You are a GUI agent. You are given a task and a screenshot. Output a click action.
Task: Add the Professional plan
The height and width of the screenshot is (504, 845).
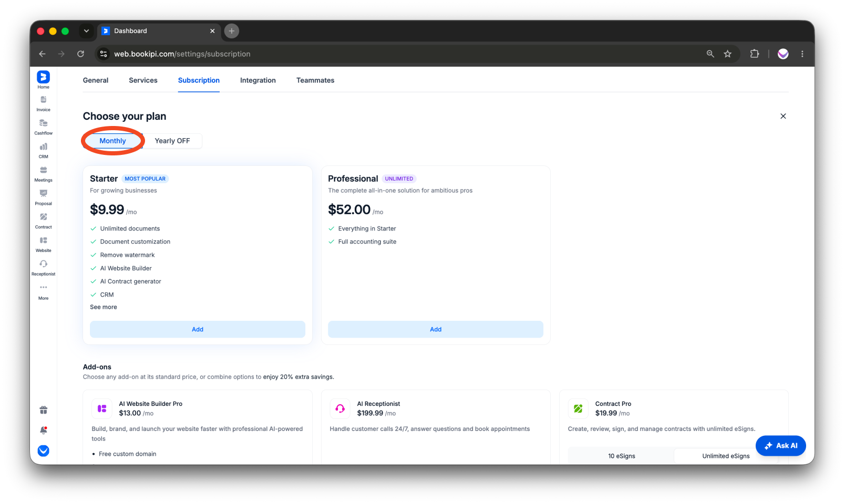point(436,329)
